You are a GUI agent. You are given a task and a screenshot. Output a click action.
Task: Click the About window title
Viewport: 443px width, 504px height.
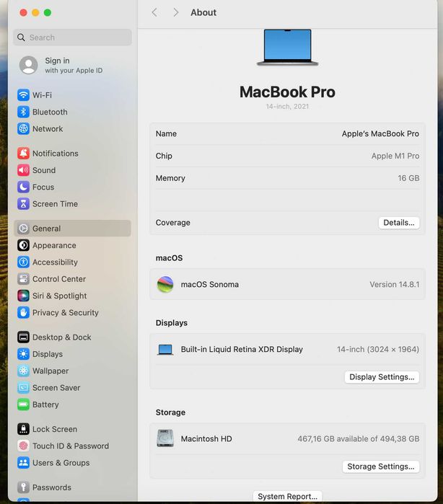coord(203,12)
